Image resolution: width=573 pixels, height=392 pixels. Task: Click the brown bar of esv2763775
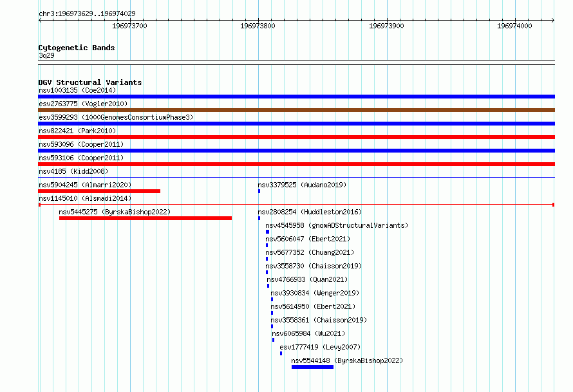click(296, 110)
